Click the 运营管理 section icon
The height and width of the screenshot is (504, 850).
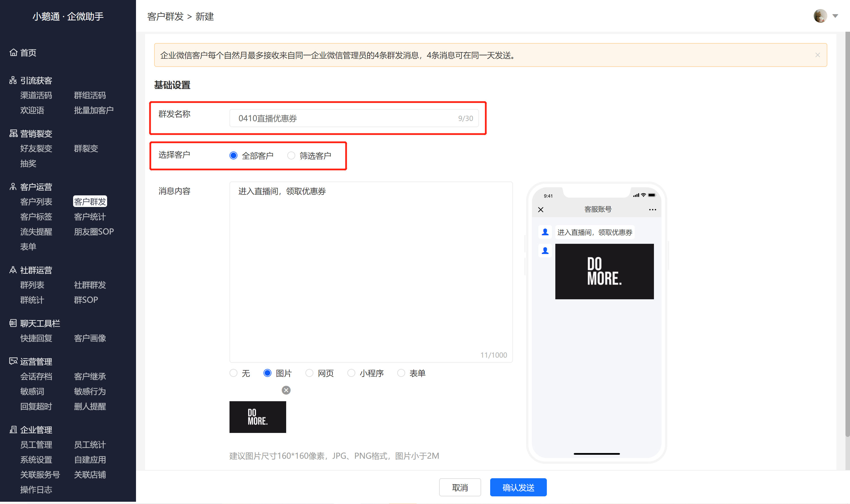pyautogui.click(x=13, y=361)
